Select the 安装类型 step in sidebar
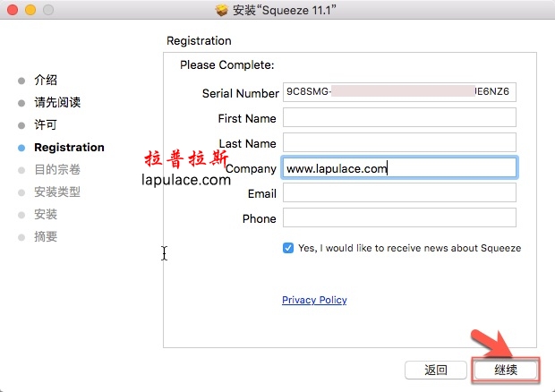 57,192
